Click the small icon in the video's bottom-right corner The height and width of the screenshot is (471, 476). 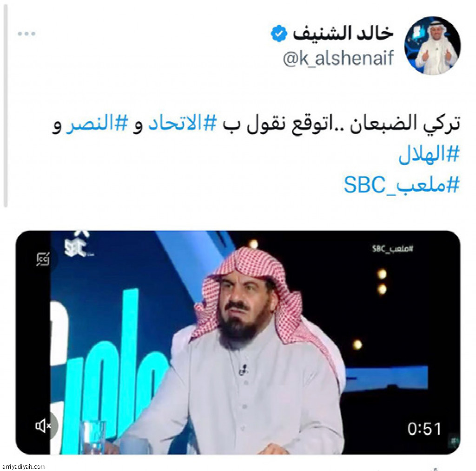point(453,441)
